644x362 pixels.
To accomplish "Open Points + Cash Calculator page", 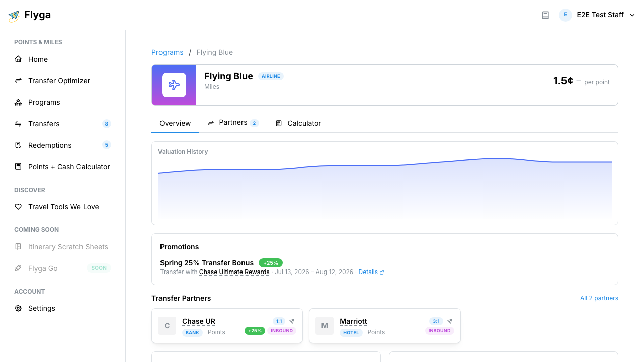I will [x=62, y=167].
